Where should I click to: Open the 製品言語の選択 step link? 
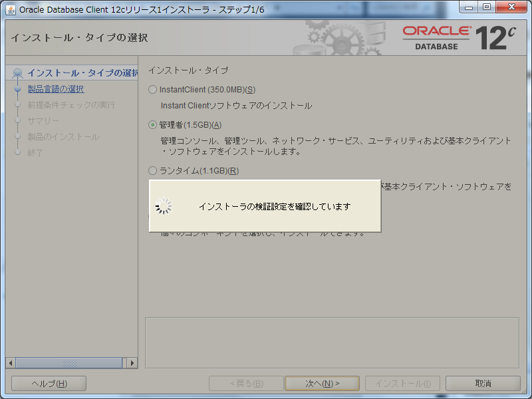tap(56, 89)
